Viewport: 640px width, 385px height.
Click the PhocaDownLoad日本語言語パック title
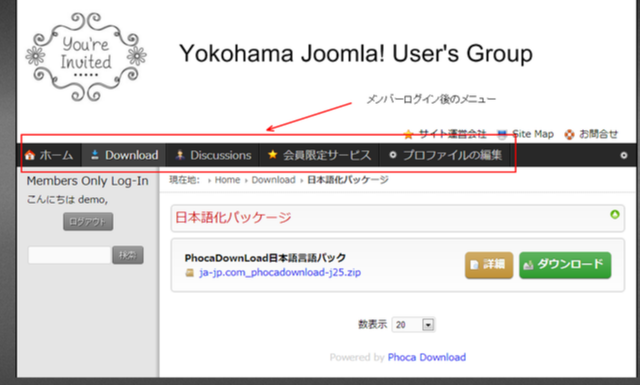[x=265, y=258]
